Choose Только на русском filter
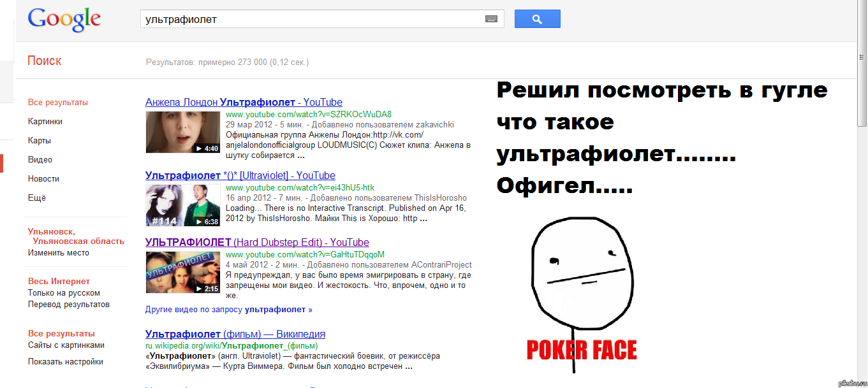Image resolution: width=868 pixels, height=388 pixels. pyautogui.click(x=64, y=293)
